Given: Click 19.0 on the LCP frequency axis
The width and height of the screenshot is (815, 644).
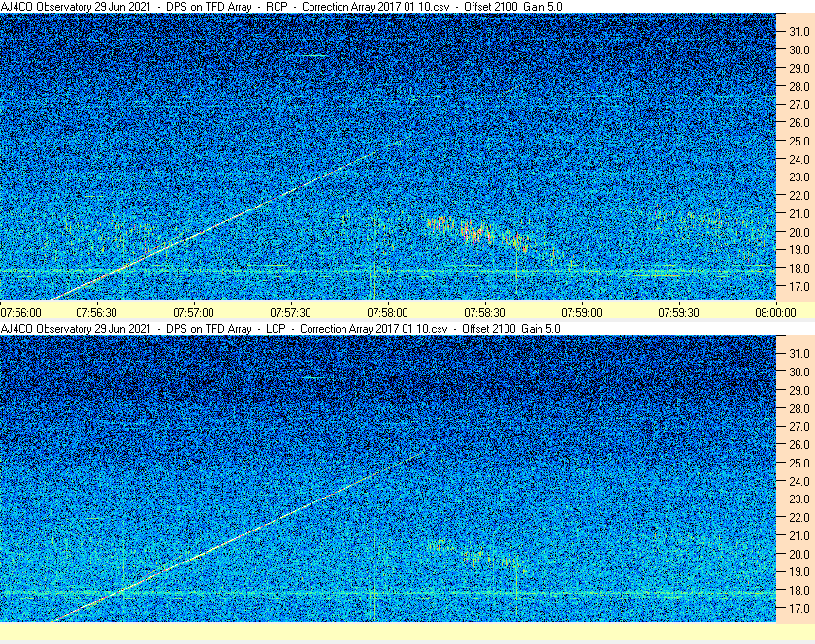Looking at the screenshot, I should tap(799, 572).
